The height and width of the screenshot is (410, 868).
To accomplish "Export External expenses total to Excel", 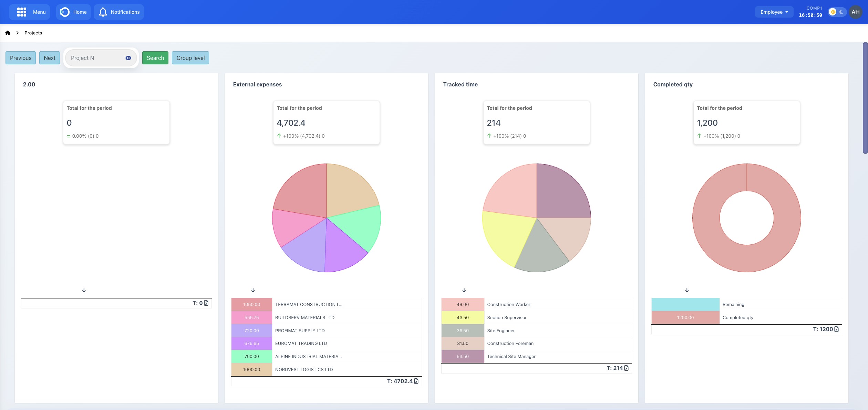I will point(416,381).
